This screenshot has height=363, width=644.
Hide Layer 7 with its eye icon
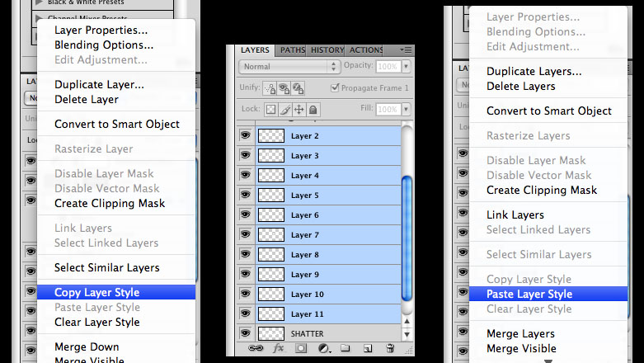point(246,234)
